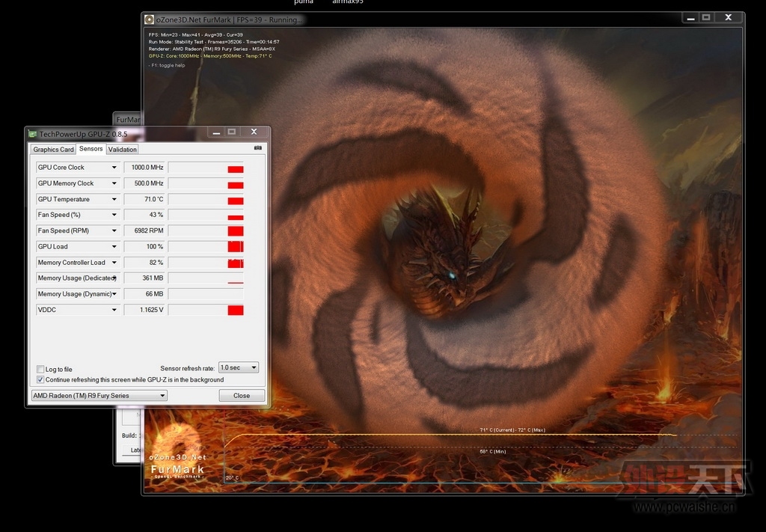This screenshot has height=532, width=766.
Task: Close the FurMark render window
Action: click(x=729, y=17)
